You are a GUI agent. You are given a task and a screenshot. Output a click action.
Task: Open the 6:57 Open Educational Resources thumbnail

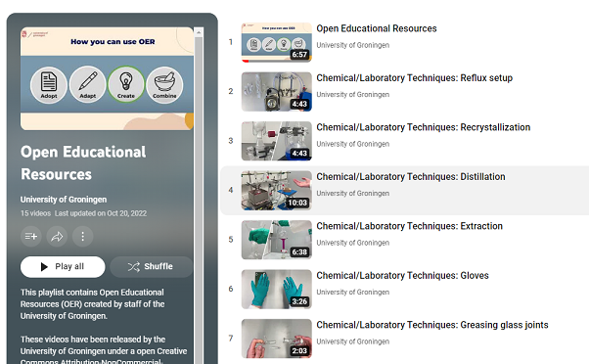(277, 42)
